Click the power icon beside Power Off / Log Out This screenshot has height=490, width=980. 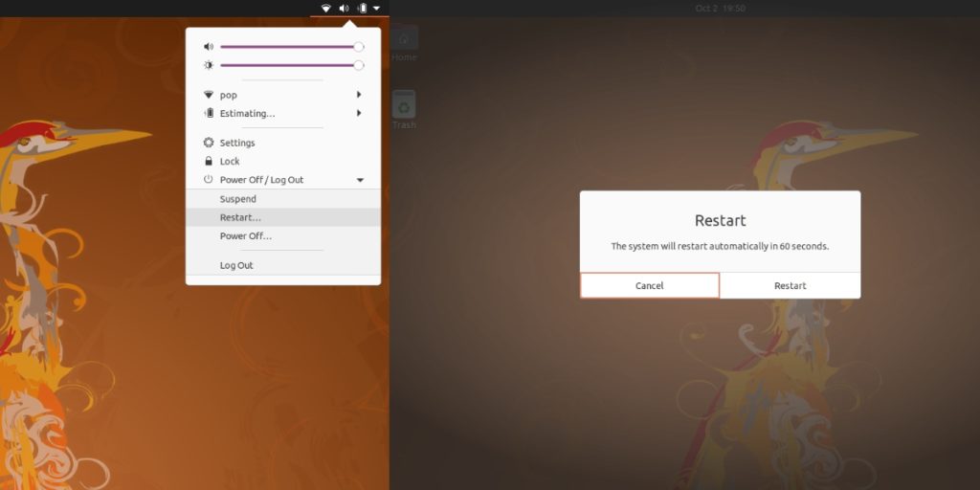point(209,179)
